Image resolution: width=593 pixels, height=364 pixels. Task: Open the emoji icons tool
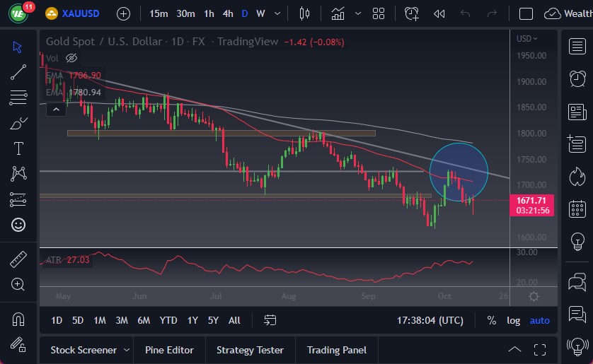18,225
